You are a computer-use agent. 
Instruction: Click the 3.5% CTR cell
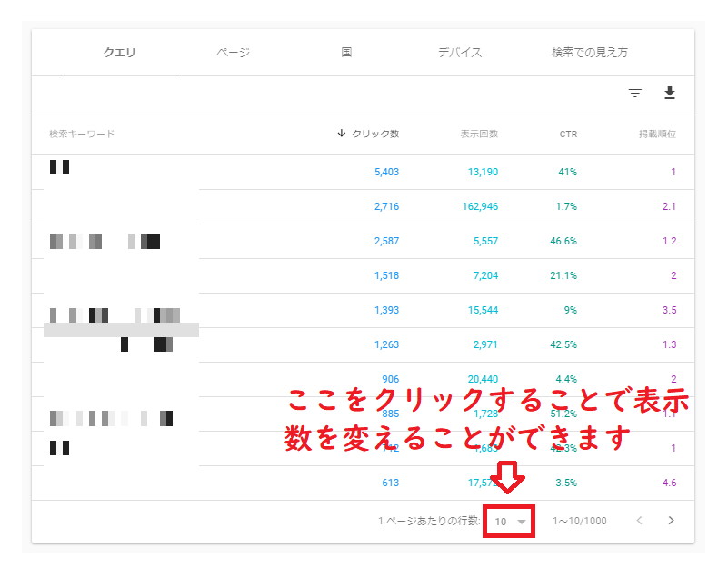pyautogui.click(x=566, y=483)
